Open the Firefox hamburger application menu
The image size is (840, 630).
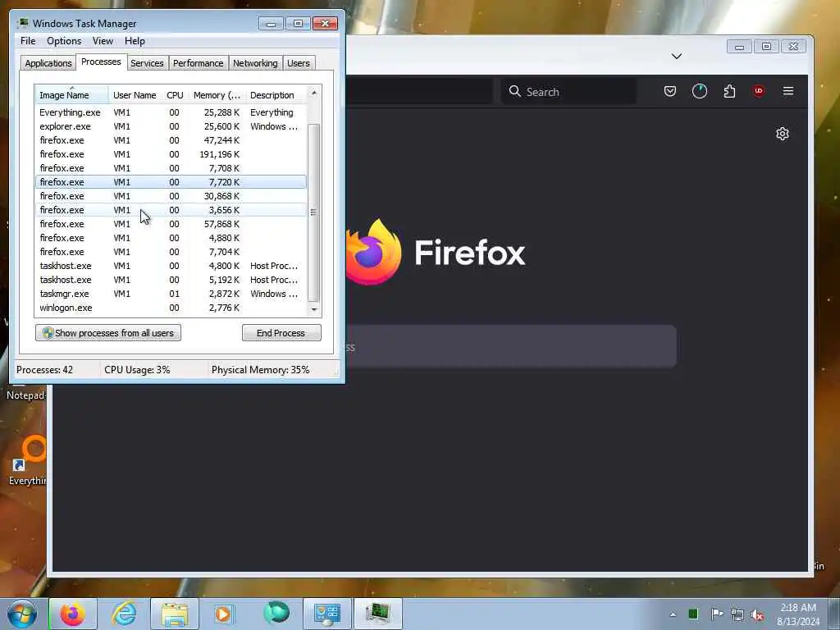(788, 91)
